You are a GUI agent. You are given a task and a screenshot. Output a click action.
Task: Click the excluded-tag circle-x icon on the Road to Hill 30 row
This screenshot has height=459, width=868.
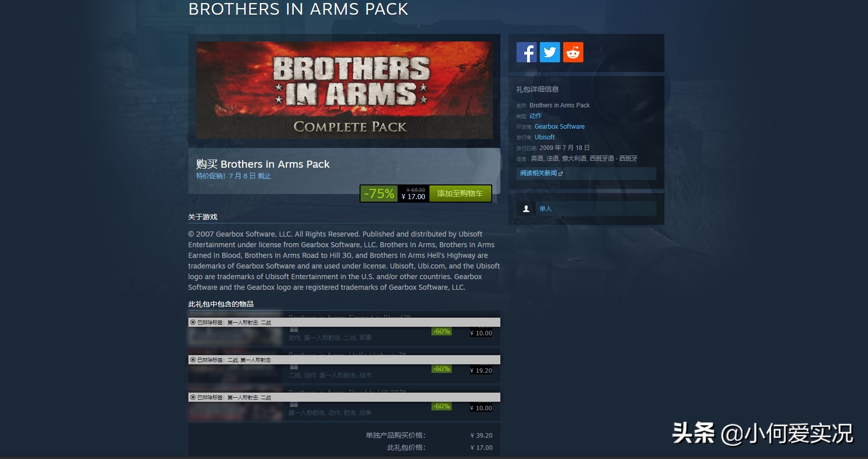point(193,397)
